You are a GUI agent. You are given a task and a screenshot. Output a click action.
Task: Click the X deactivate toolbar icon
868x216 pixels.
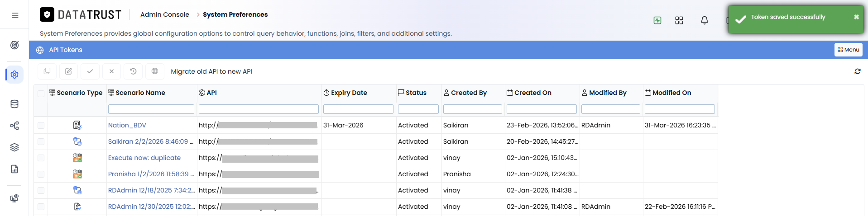click(112, 71)
